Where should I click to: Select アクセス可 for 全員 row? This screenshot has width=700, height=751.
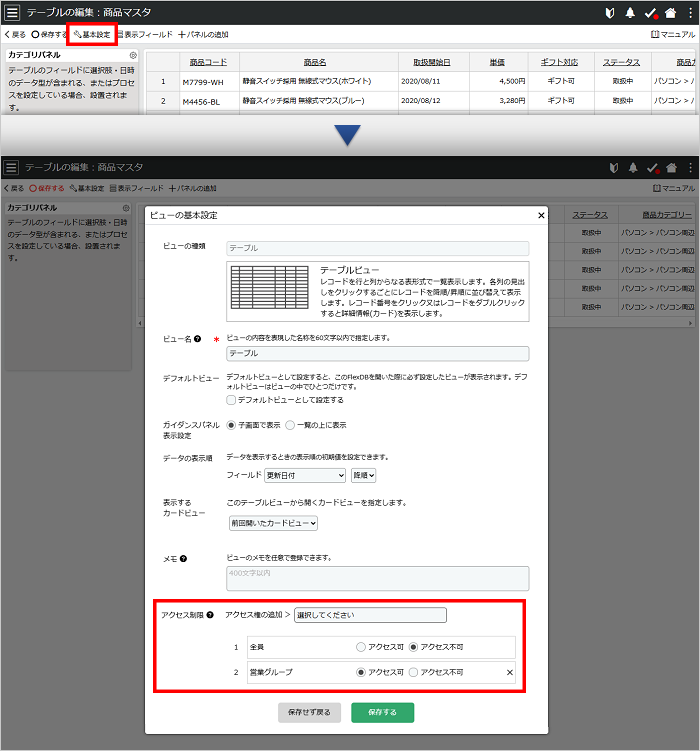click(361, 647)
